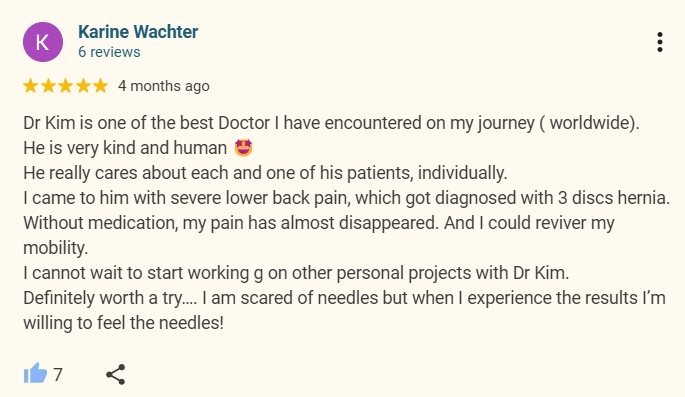Click the first gold rating star

30,86
